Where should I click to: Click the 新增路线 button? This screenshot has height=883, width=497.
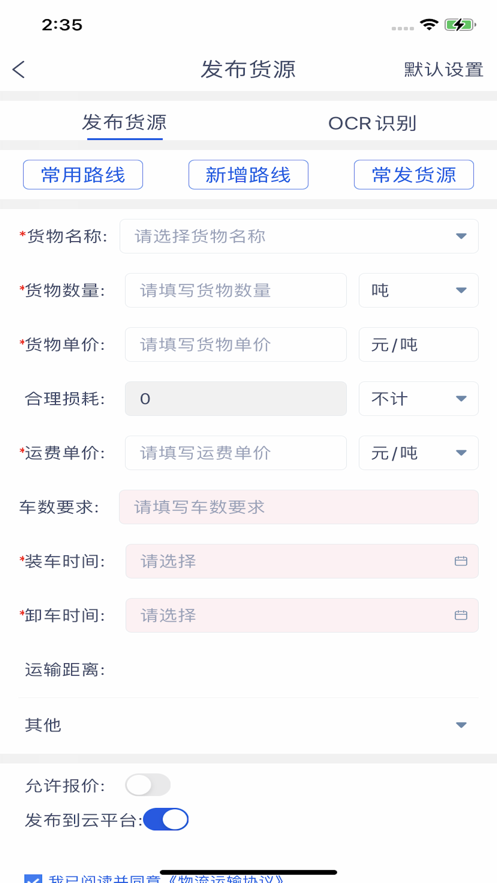[x=248, y=175]
